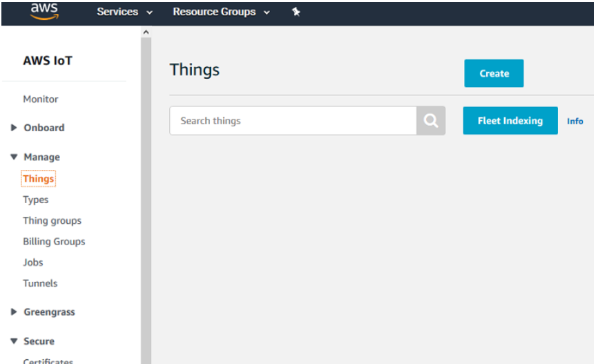Viewport: 596px width, 364px height.
Task: Click the sidebar scroll-up arrow
Action: coord(146,32)
